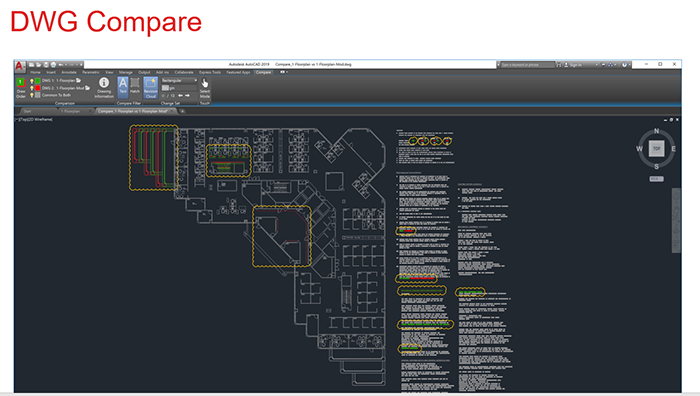Image resolution: width=700 pixels, height=396 pixels.
Task: Click the Quick Access Open file icon
Action: tap(38, 65)
